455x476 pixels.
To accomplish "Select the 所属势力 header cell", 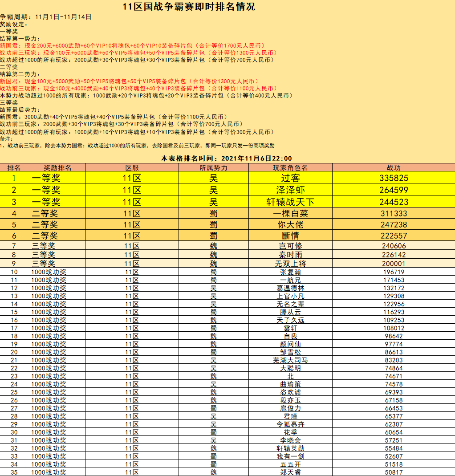I will [213, 168].
